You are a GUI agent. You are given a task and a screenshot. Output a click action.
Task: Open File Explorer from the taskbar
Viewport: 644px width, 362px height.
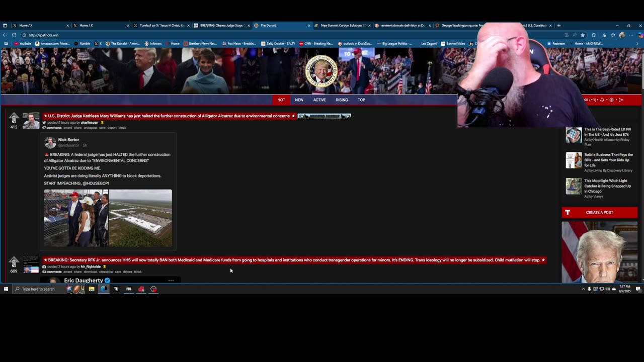pos(92,289)
